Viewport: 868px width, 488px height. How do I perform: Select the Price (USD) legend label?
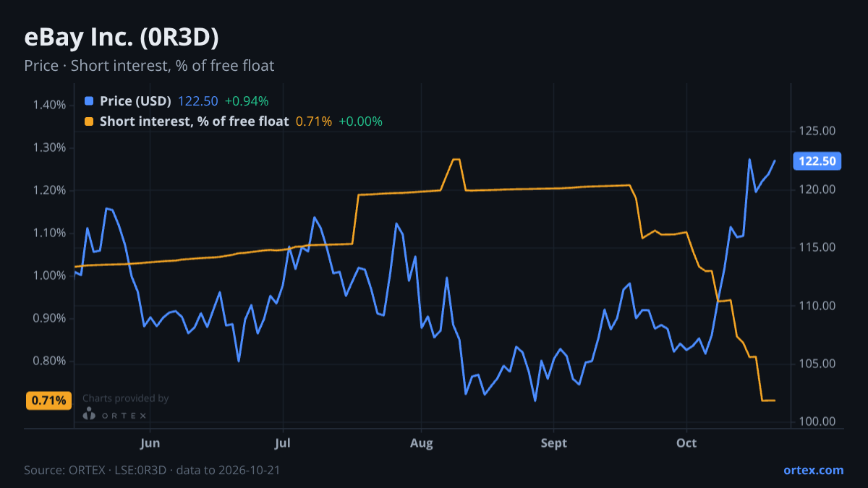135,101
